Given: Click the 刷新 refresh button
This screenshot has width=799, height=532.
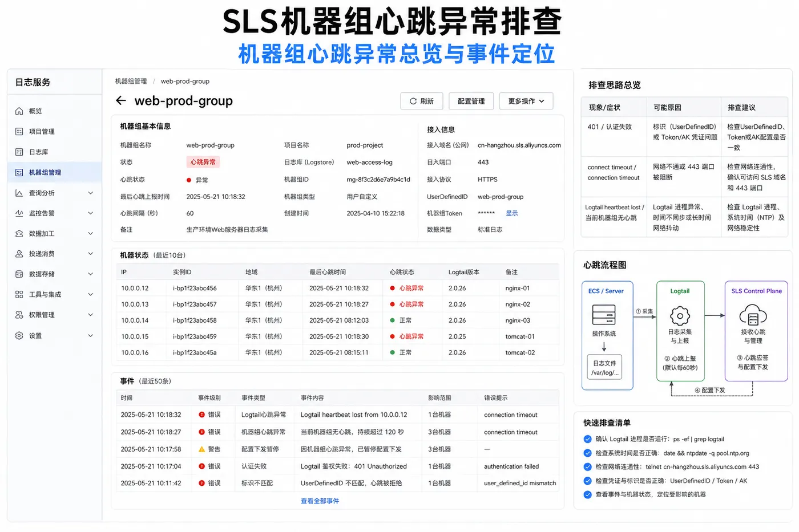Looking at the screenshot, I should pyautogui.click(x=421, y=101).
